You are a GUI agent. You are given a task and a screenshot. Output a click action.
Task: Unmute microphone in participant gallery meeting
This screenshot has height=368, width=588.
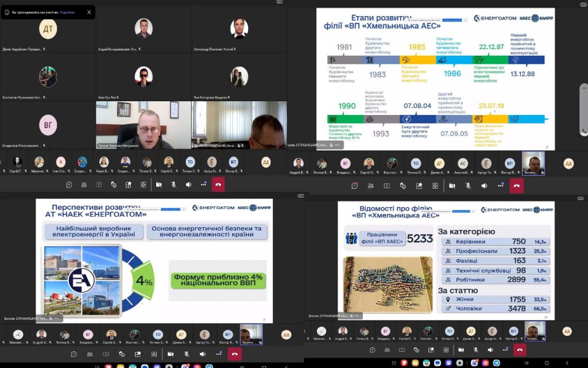(173, 185)
